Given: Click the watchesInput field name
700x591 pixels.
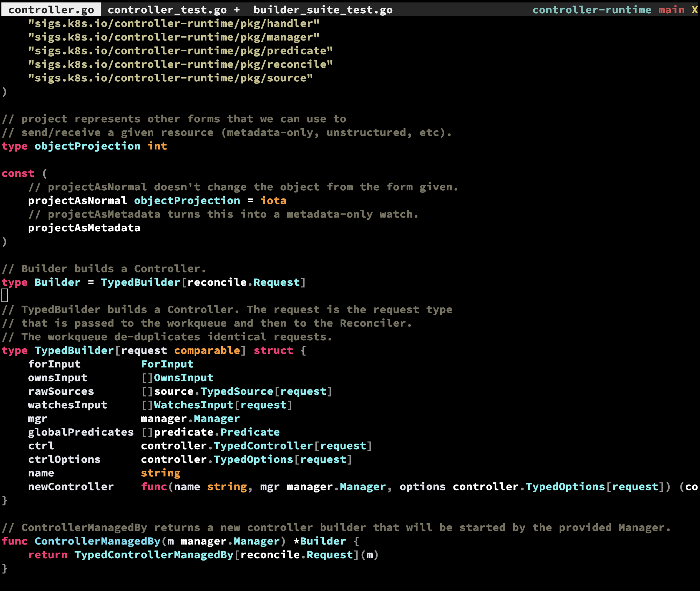Looking at the screenshot, I should (x=68, y=405).
